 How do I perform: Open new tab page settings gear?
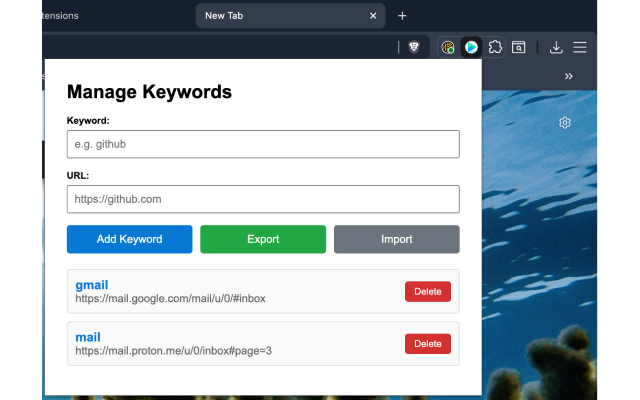[565, 123]
